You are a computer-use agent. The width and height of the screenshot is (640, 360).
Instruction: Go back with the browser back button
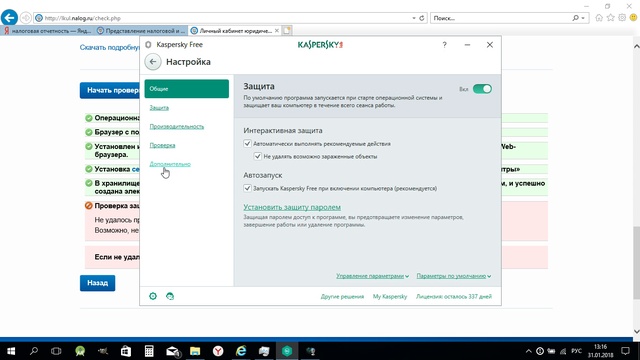tap(9, 18)
